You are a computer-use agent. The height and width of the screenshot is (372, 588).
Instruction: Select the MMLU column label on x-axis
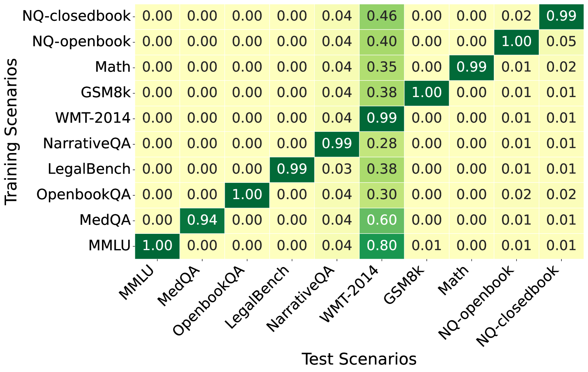tap(137, 283)
